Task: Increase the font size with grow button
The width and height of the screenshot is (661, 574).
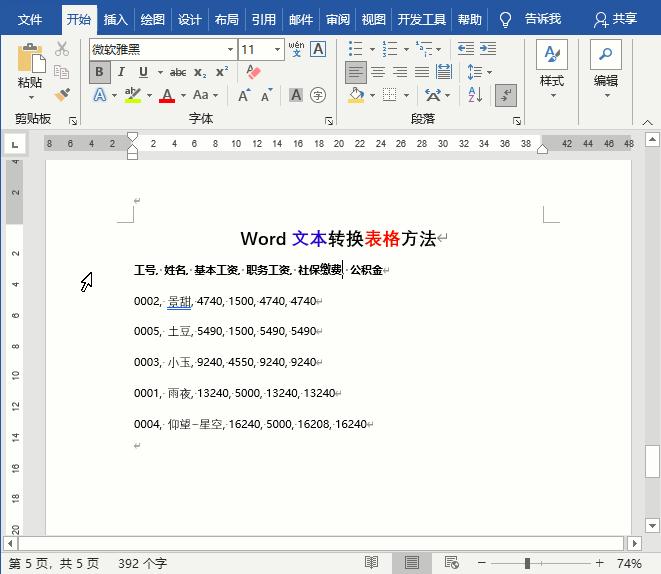Action: pyautogui.click(x=244, y=95)
